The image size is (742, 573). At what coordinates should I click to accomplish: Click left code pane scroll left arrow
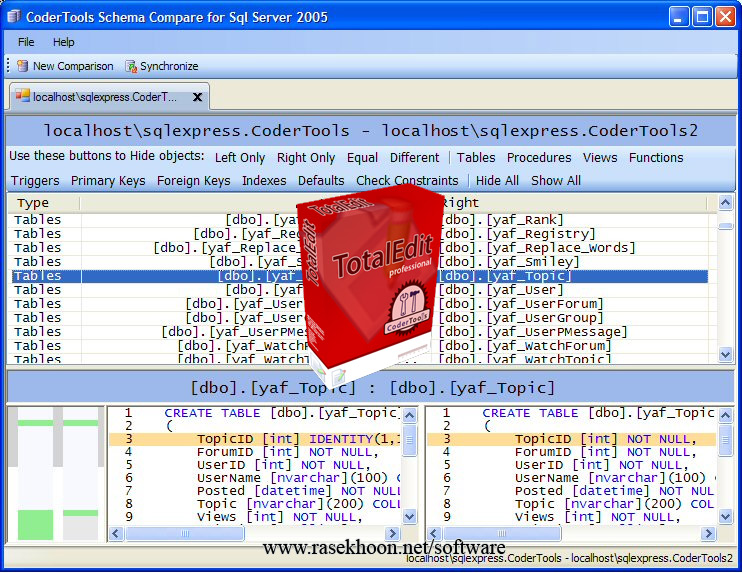(116, 534)
